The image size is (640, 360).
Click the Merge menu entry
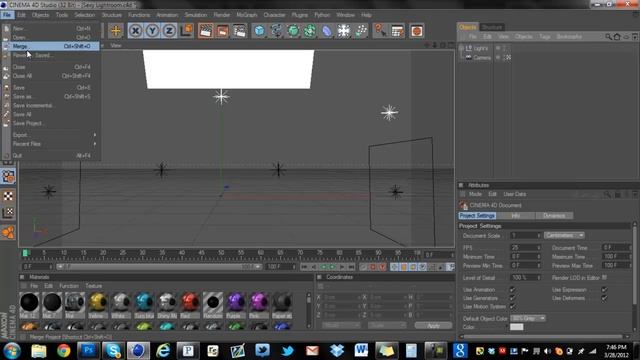[51, 46]
